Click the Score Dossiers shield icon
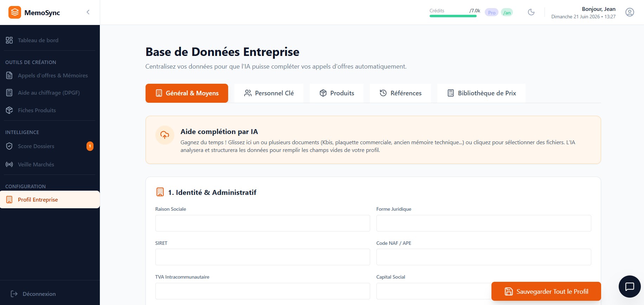The height and width of the screenshot is (305, 644). pyautogui.click(x=9, y=146)
